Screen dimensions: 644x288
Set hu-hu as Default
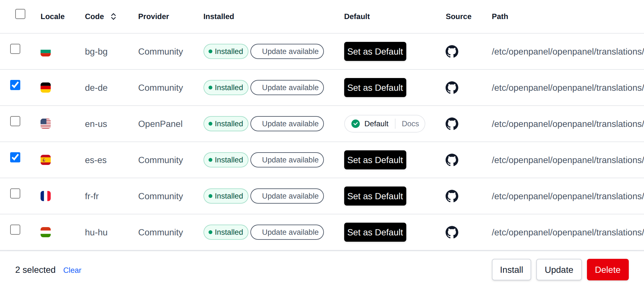point(375,232)
